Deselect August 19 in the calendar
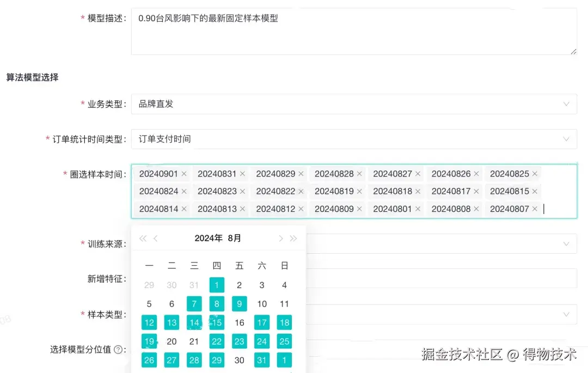Image resolution: width=588 pixels, height=373 pixels. pyautogui.click(x=149, y=341)
